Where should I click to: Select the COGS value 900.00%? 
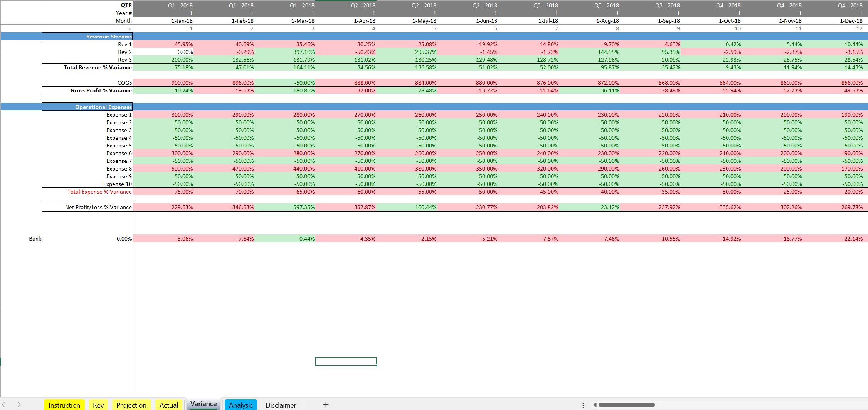[163, 83]
